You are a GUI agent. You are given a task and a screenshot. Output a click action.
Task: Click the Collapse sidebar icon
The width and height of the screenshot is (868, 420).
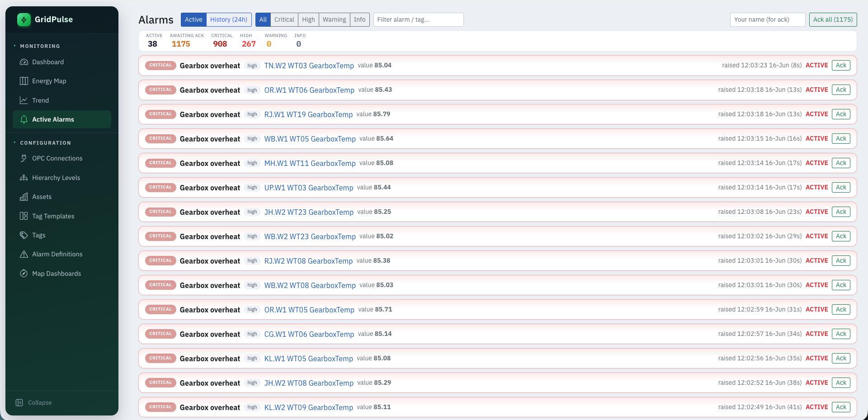click(x=19, y=402)
